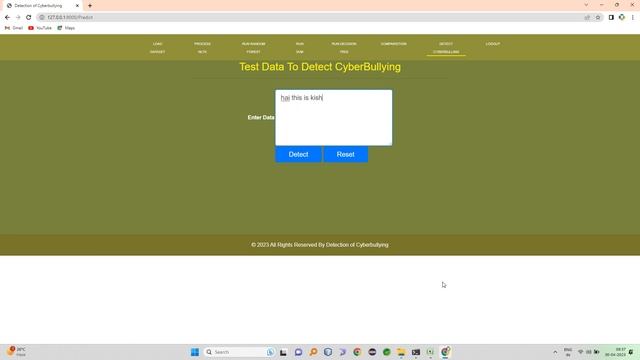Open File Explorer from the taskbar

[x=401, y=352]
